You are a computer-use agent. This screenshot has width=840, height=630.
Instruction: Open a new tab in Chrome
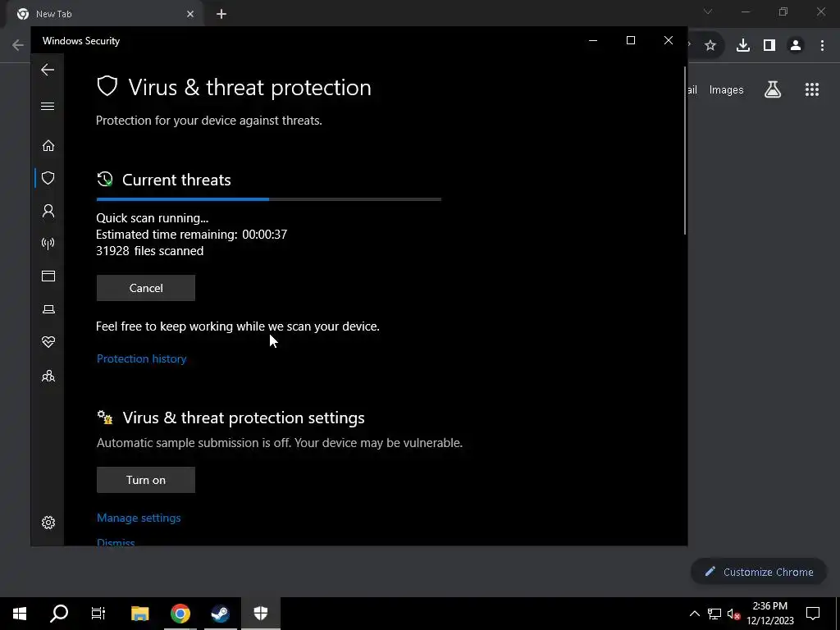pos(221,14)
